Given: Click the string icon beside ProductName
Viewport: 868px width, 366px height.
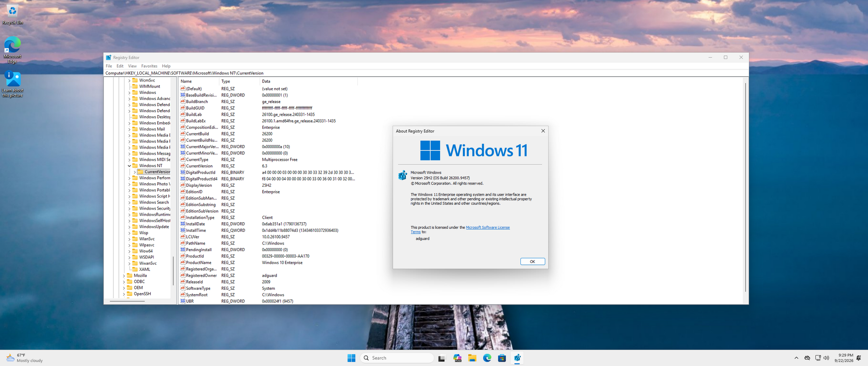Looking at the screenshot, I should (x=183, y=263).
